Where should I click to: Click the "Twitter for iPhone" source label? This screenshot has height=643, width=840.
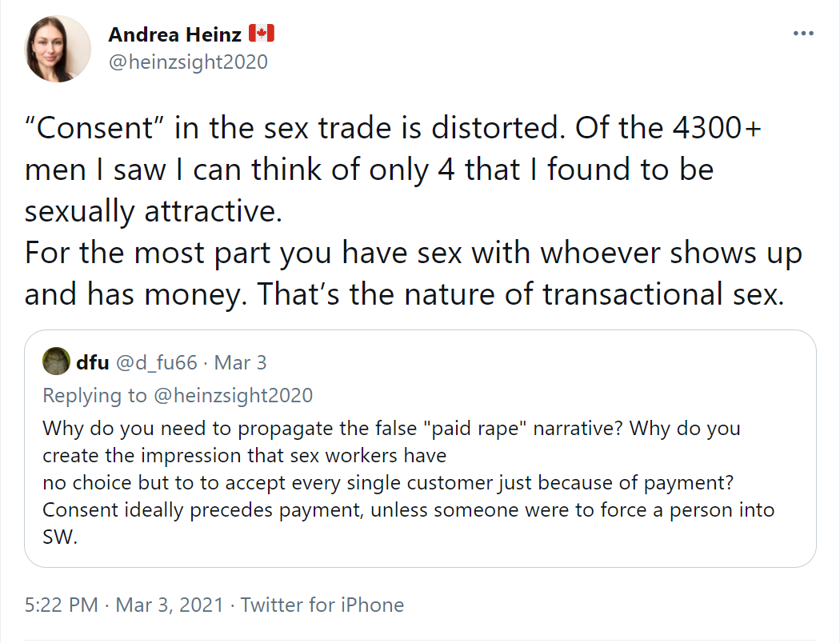click(x=322, y=605)
